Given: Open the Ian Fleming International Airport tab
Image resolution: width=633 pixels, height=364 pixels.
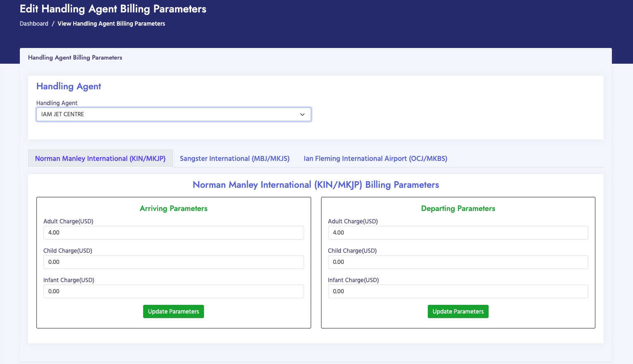Looking at the screenshot, I should pos(375,158).
